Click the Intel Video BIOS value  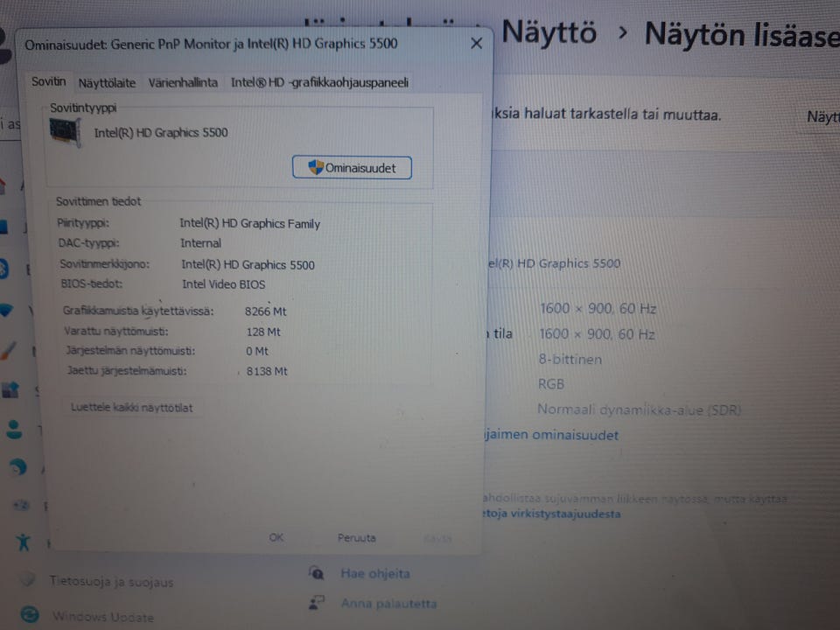[x=223, y=284]
